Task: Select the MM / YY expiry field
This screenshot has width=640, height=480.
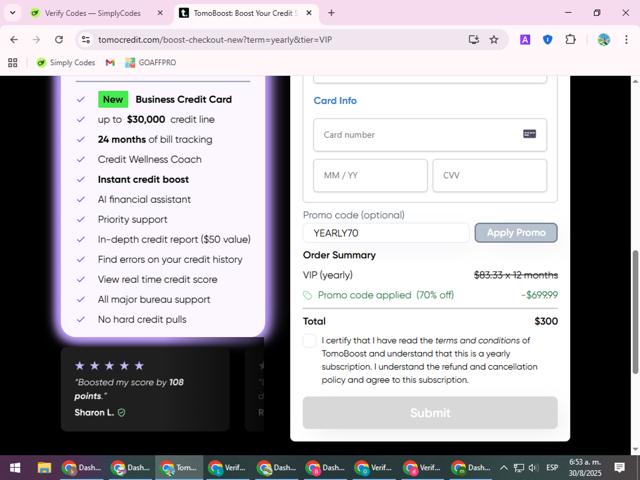Action: pyautogui.click(x=370, y=176)
